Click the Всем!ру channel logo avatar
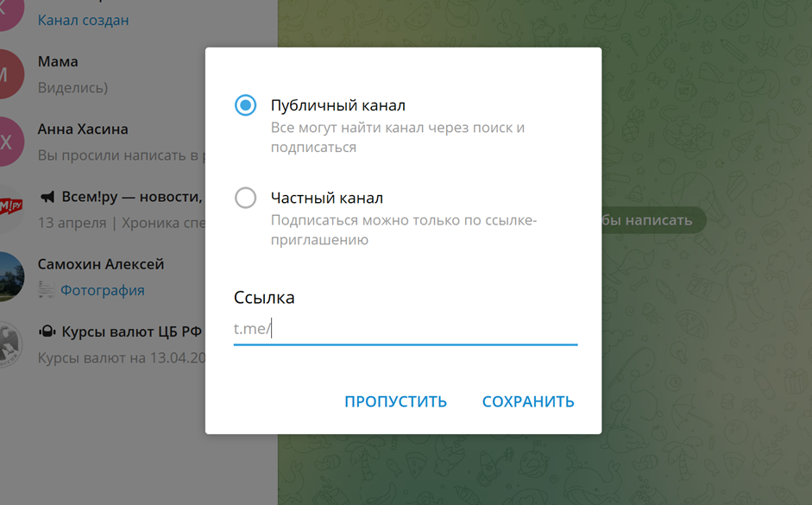This screenshot has height=505, width=812. (x=9, y=208)
